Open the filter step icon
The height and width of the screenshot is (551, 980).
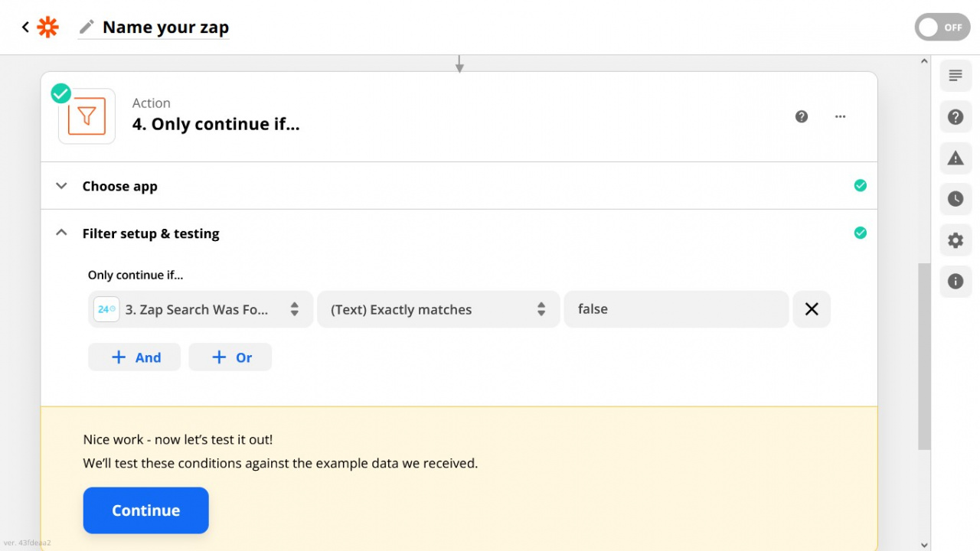tap(87, 116)
